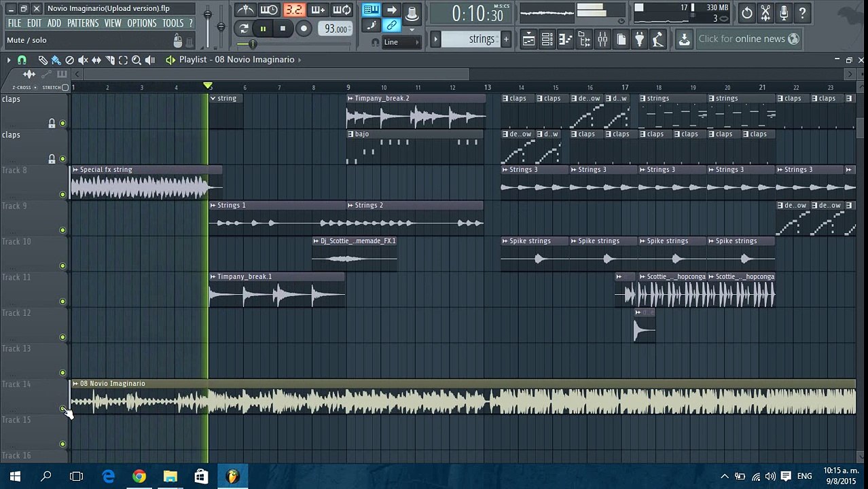Click the master volume slider
The height and width of the screenshot is (489, 868).
(207, 15)
